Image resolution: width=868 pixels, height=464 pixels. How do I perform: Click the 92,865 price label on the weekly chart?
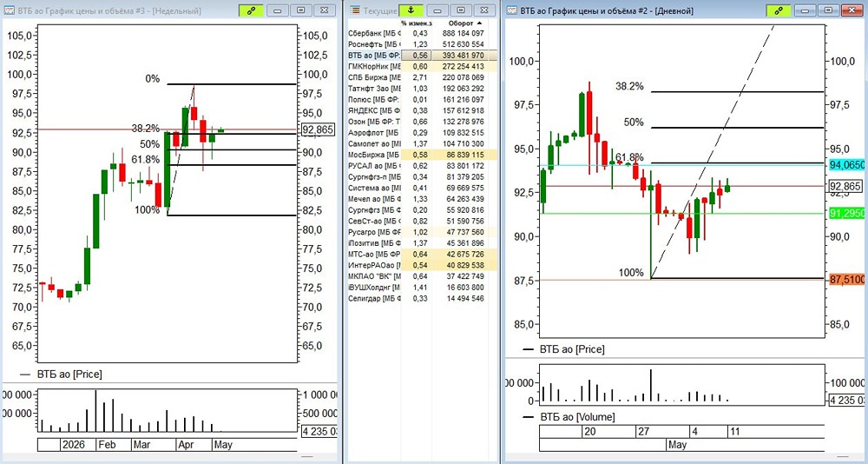[x=318, y=129]
